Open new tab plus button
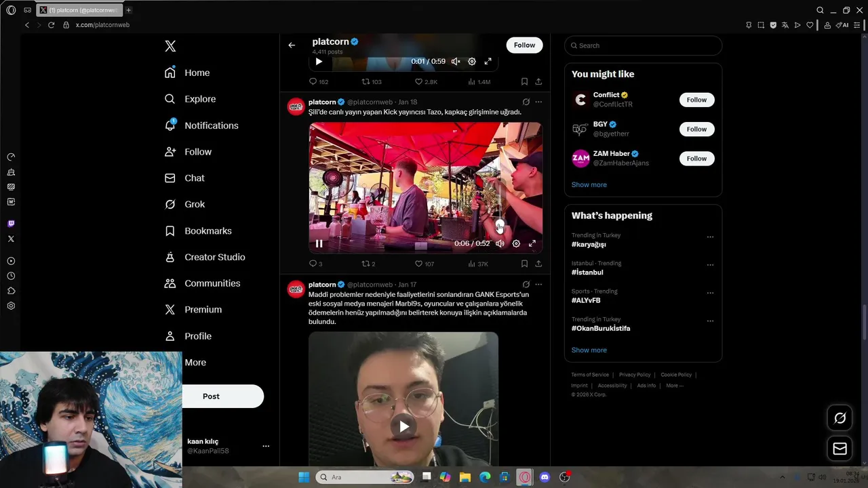Image resolution: width=868 pixels, height=488 pixels. [x=128, y=10]
